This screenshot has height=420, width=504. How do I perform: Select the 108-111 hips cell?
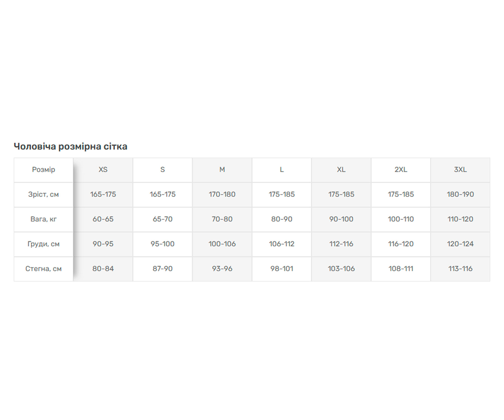point(401,269)
